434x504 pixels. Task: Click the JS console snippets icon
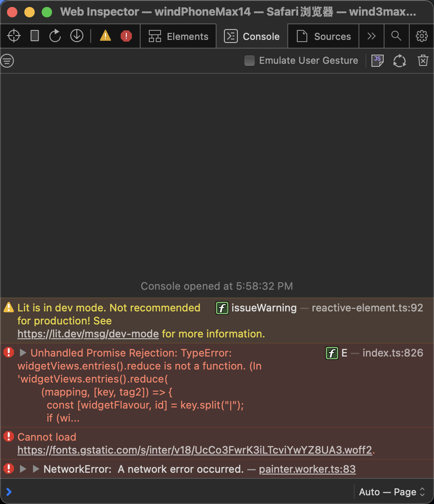click(378, 61)
